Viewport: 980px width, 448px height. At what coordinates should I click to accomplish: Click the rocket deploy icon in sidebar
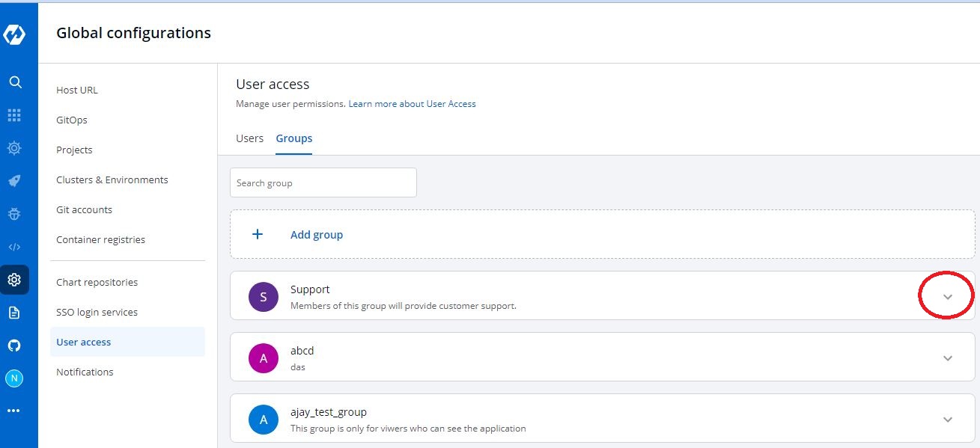point(14,181)
